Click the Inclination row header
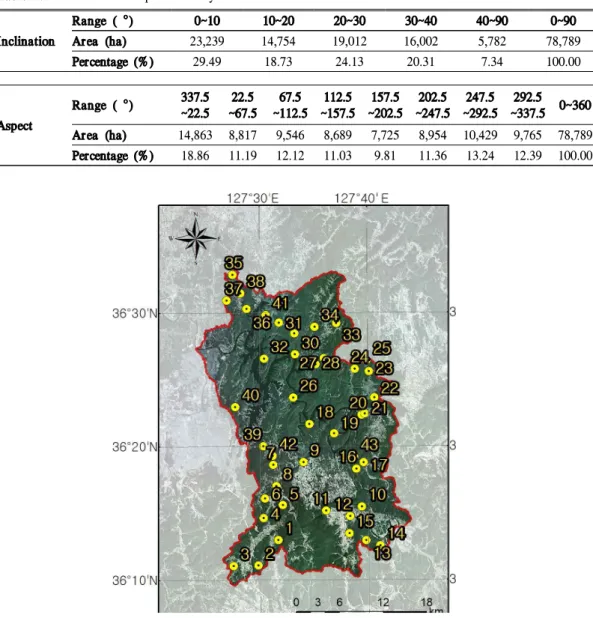The width and height of the screenshot is (593, 618). coord(27,41)
